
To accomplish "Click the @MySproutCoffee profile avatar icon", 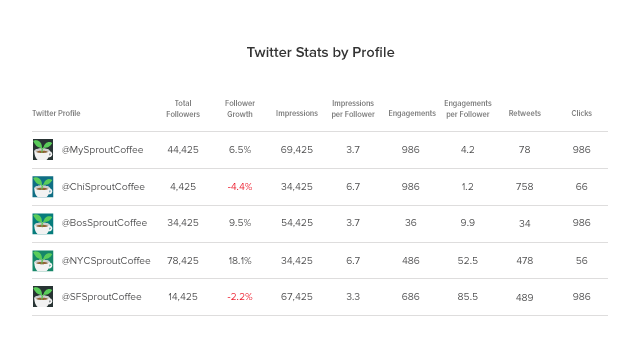I will (x=43, y=149).
